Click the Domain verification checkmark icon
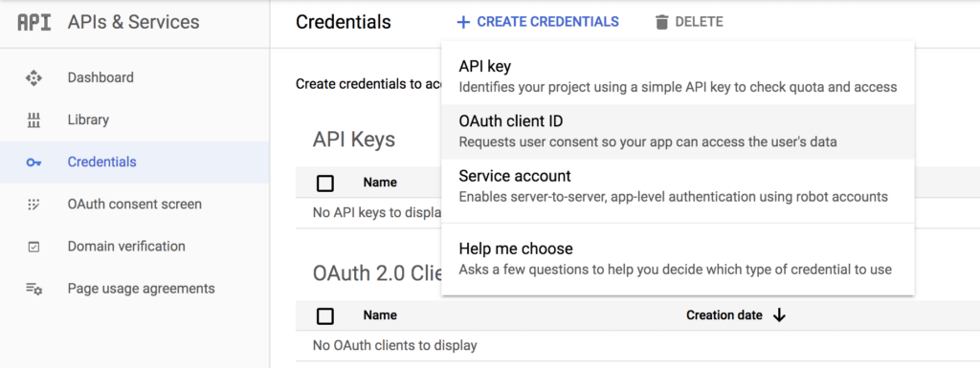 point(33,247)
